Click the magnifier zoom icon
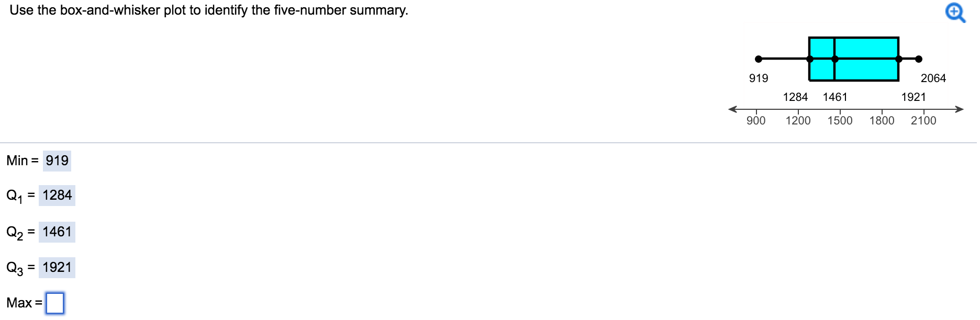 tap(955, 13)
